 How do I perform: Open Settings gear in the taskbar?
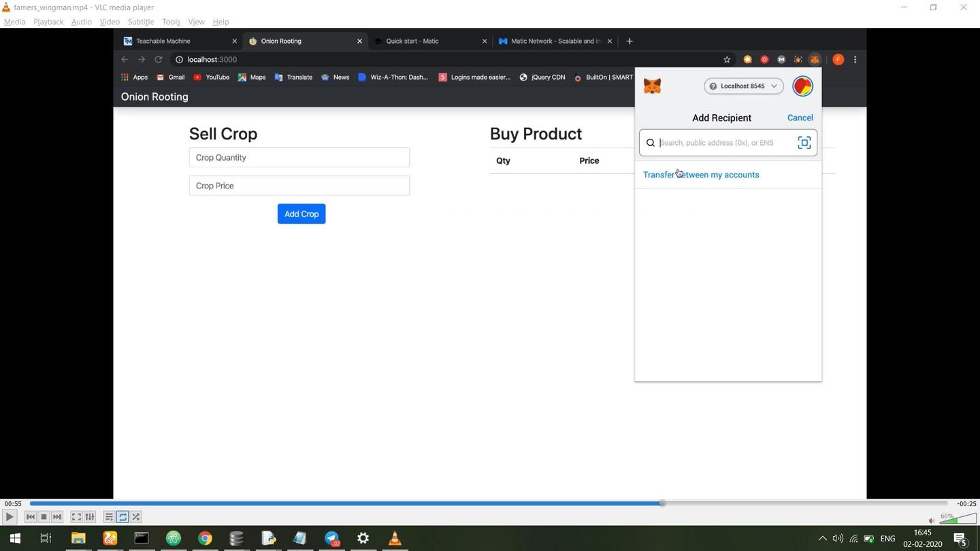click(363, 539)
